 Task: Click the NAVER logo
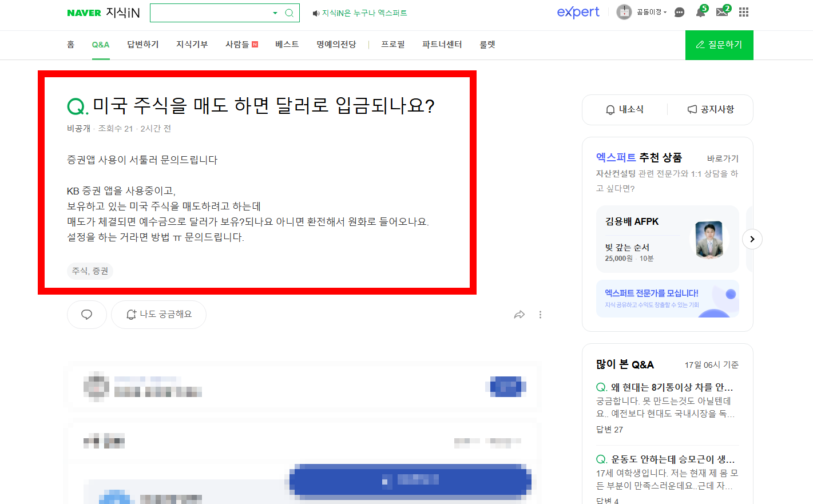84,13
